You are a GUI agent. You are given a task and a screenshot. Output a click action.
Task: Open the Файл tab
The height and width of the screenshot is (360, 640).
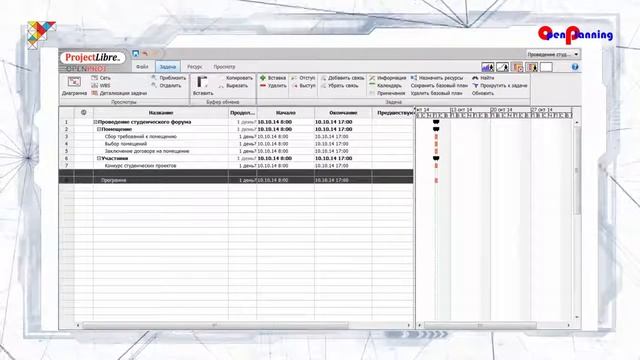[142, 67]
